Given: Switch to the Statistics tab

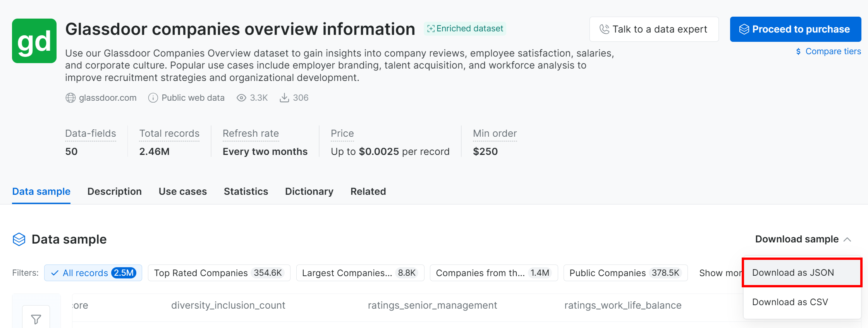Looking at the screenshot, I should click(x=246, y=191).
